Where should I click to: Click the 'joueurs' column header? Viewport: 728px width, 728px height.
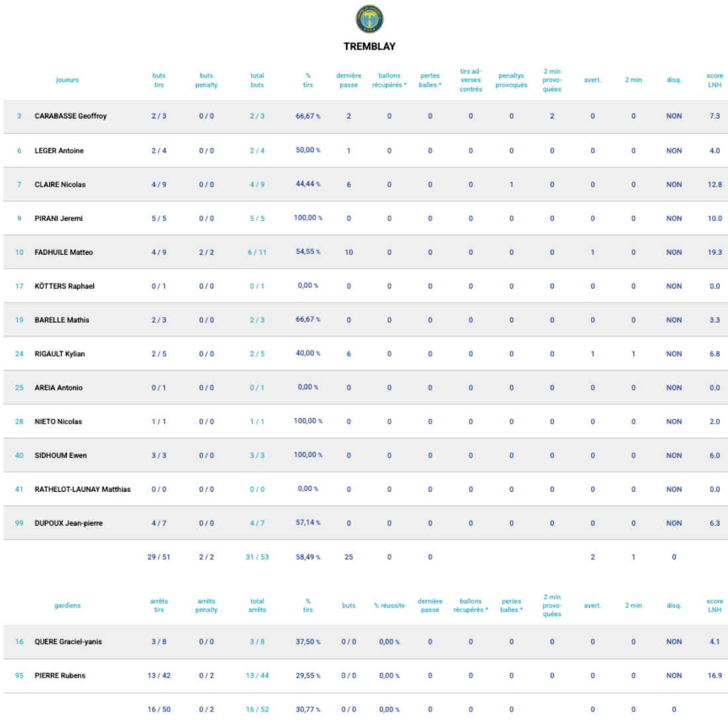(x=68, y=80)
